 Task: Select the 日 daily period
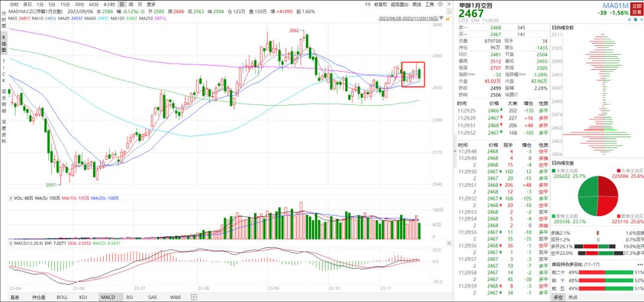click(x=122, y=4)
